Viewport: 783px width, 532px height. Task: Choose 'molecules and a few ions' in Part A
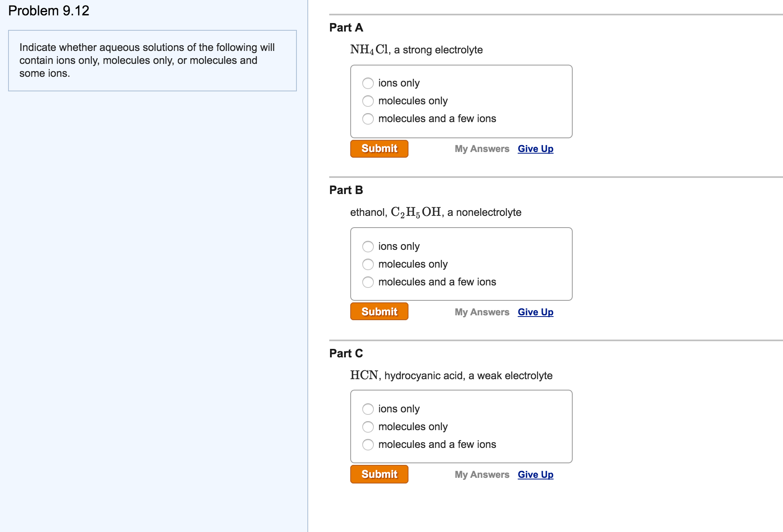click(368, 118)
